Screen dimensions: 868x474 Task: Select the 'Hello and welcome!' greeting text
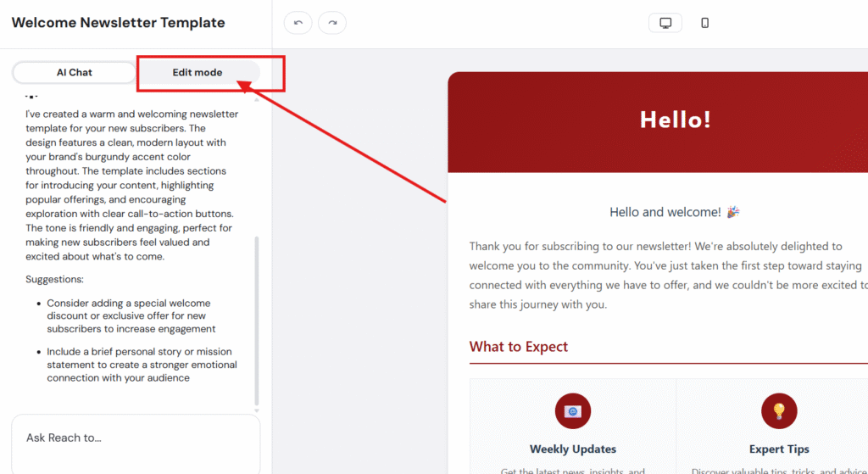[665, 212]
